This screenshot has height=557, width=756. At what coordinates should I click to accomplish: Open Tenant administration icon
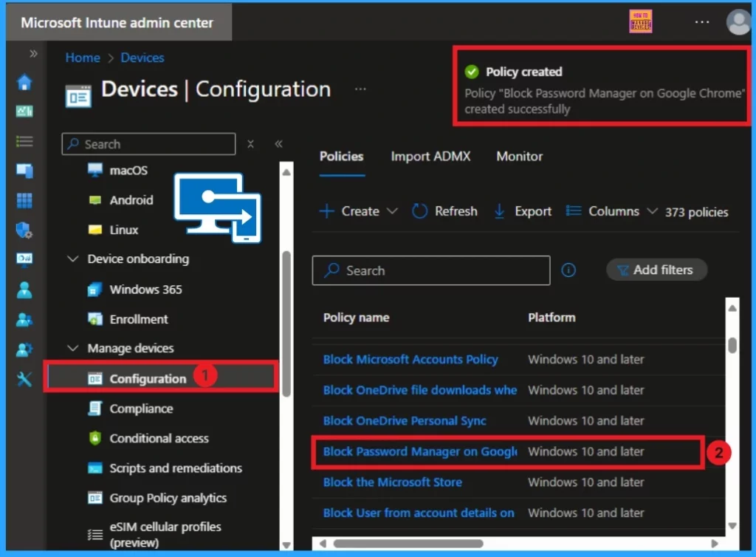click(24, 349)
